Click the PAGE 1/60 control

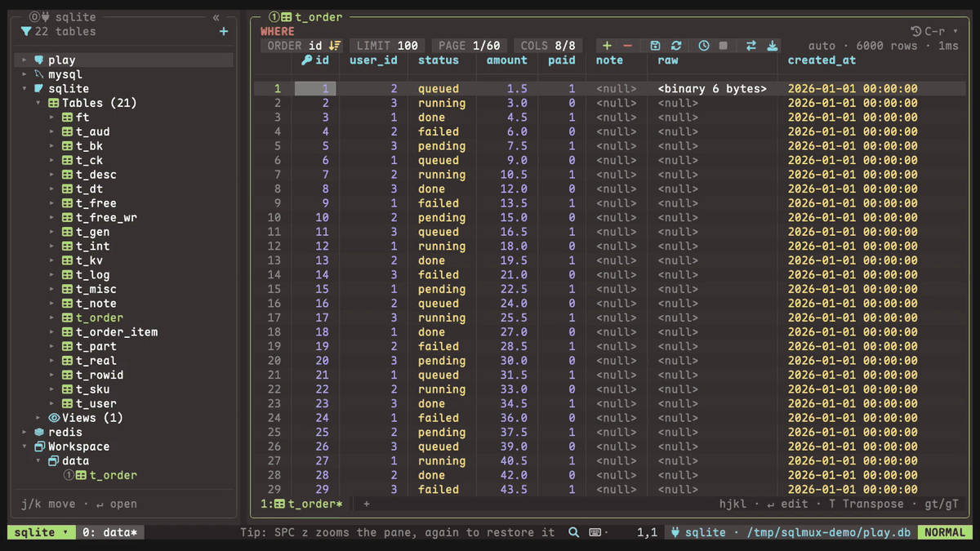click(469, 46)
